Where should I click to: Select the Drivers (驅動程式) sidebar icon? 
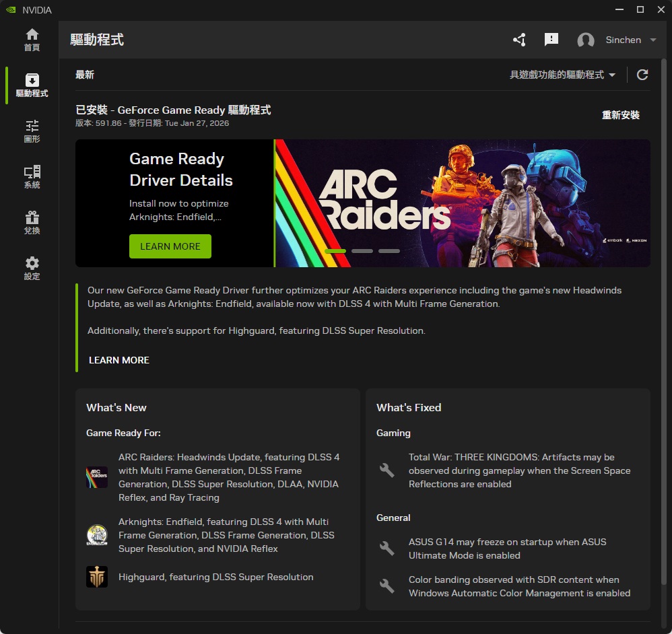pyautogui.click(x=32, y=85)
